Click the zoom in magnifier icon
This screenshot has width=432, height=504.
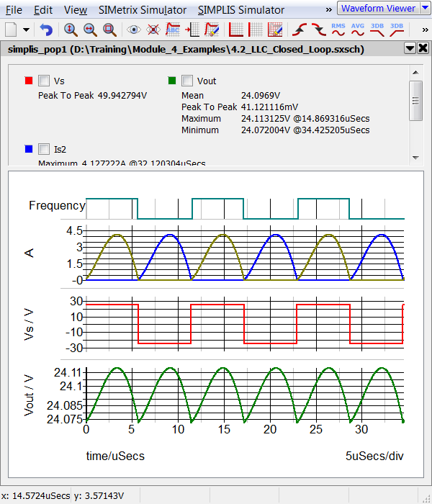(71, 30)
